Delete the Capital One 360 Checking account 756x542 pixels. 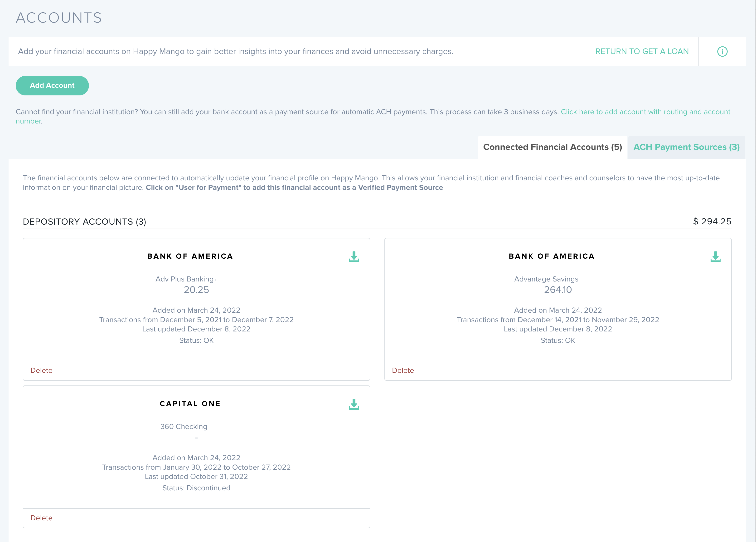click(x=41, y=518)
